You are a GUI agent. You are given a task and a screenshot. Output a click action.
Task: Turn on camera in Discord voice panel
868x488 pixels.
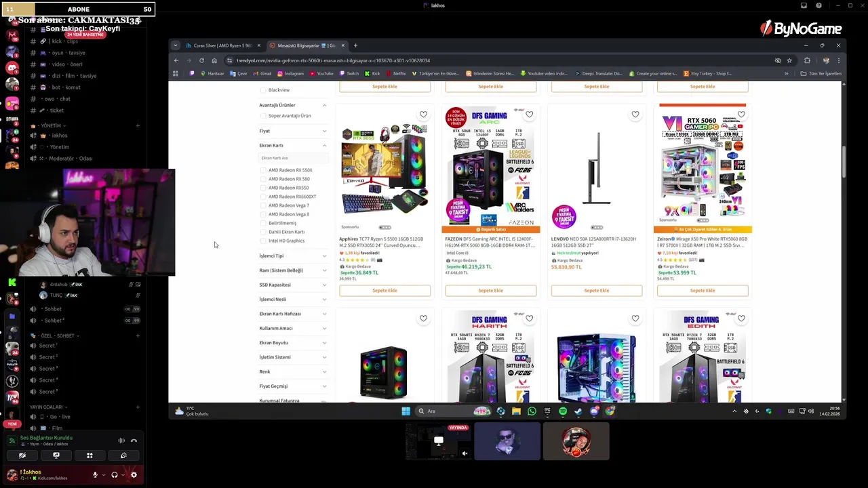22,455
